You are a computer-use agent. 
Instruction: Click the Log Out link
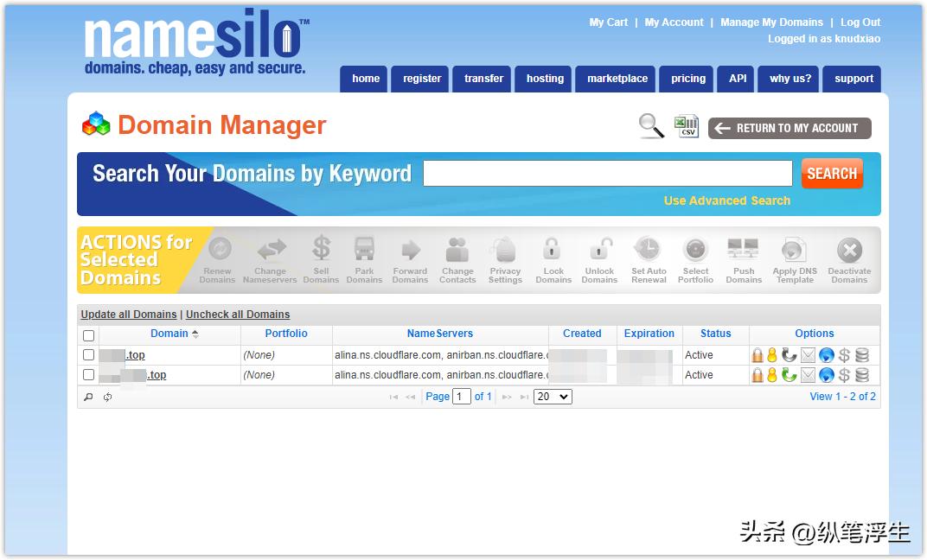(860, 22)
